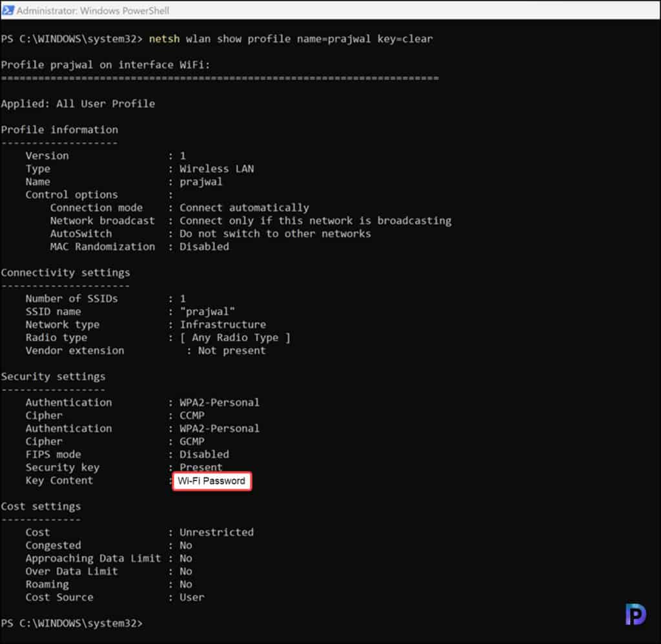The height and width of the screenshot is (644, 661).
Task: Click the first 'WPA2-Personal' authentication value
Action: [219, 402]
